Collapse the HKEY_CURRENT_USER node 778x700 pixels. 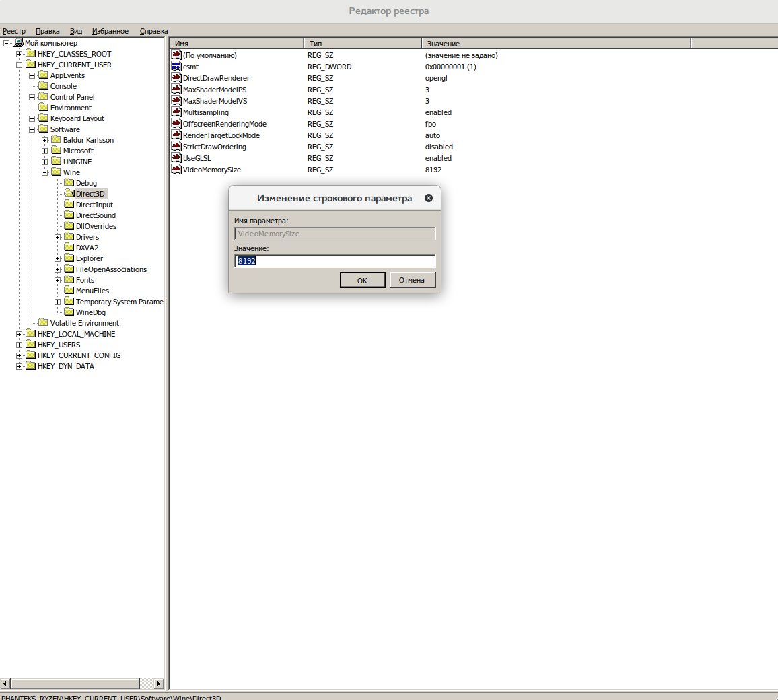pyautogui.click(x=20, y=65)
